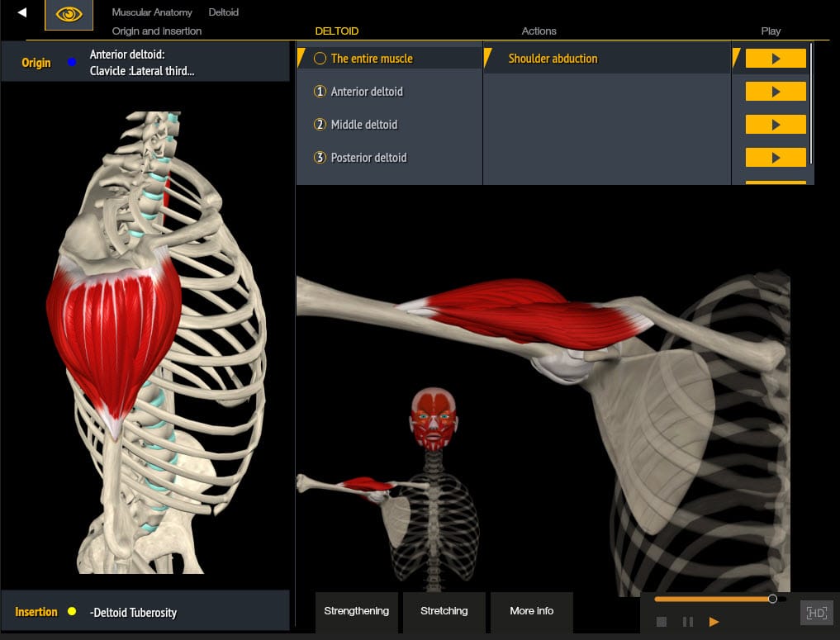
Task: Click the blue Origin marker dot
Action: 71,62
